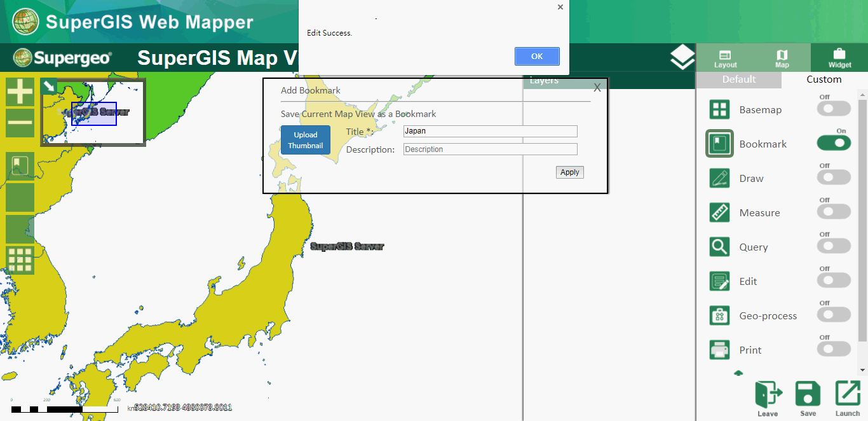Image resolution: width=868 pixels, height=421 pixels.
Task: Click the Upload Thumbnail button
Action: tap(306, 140)
